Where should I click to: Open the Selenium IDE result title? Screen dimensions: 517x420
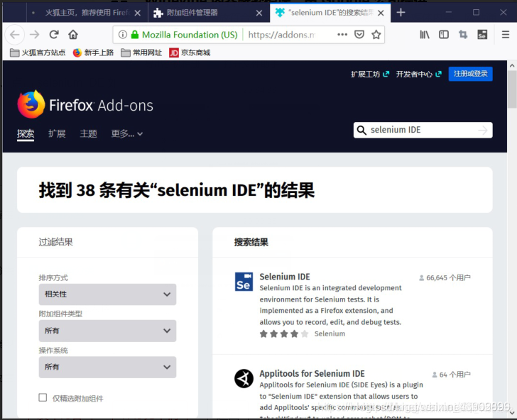[285, 277]
